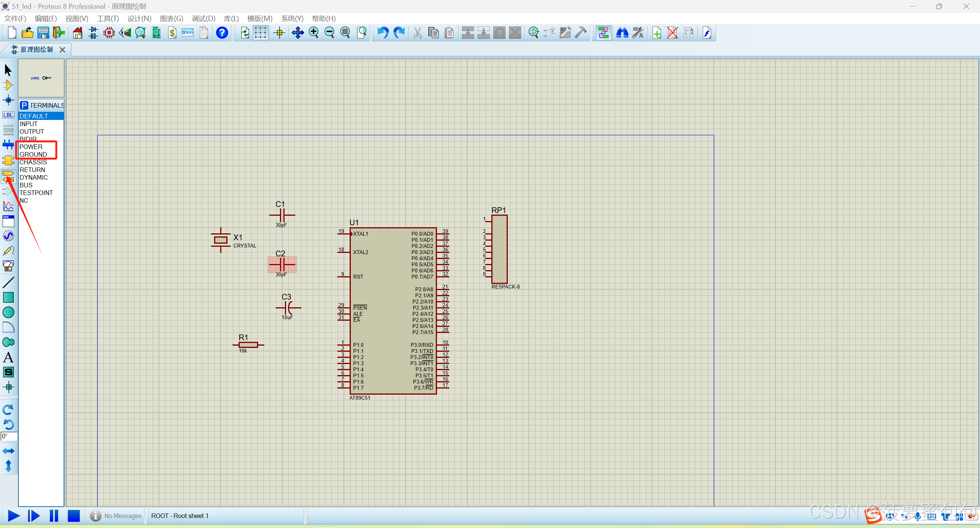Click the Undo arrow in toolbar
Viewport: 980px width, 528px height.
383,33
